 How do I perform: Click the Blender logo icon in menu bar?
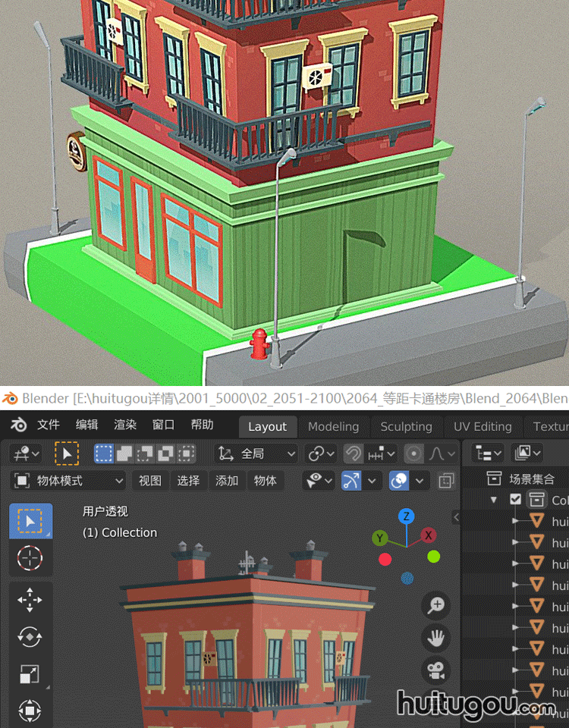click(19, 425)
